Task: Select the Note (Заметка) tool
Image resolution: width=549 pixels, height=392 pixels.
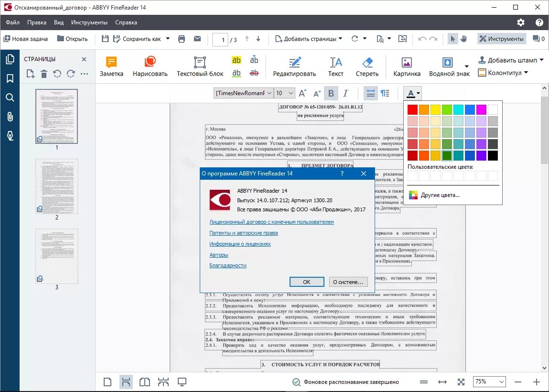Action: [x=111, y=66]
